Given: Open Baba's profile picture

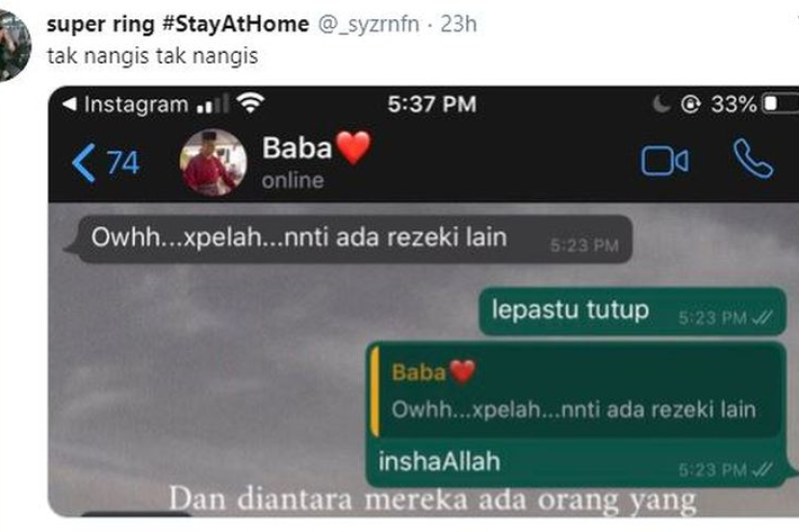Looking at the screenshot, I should point(213,163).
